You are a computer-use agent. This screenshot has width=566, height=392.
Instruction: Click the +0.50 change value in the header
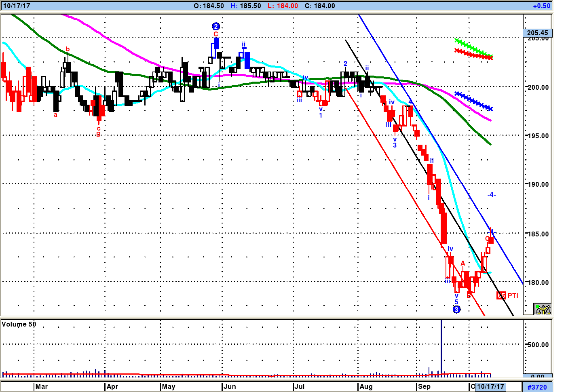[x=541, y=6]
